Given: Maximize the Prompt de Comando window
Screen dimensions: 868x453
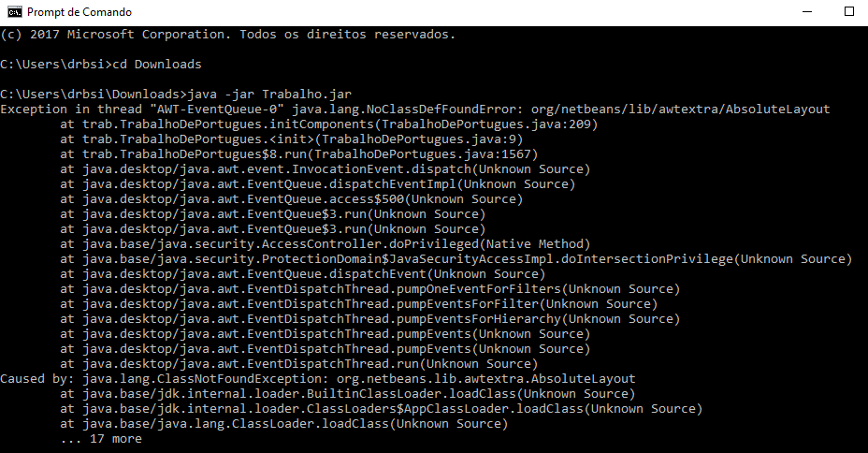Looking at the screenshot, I should click(849, 11).
